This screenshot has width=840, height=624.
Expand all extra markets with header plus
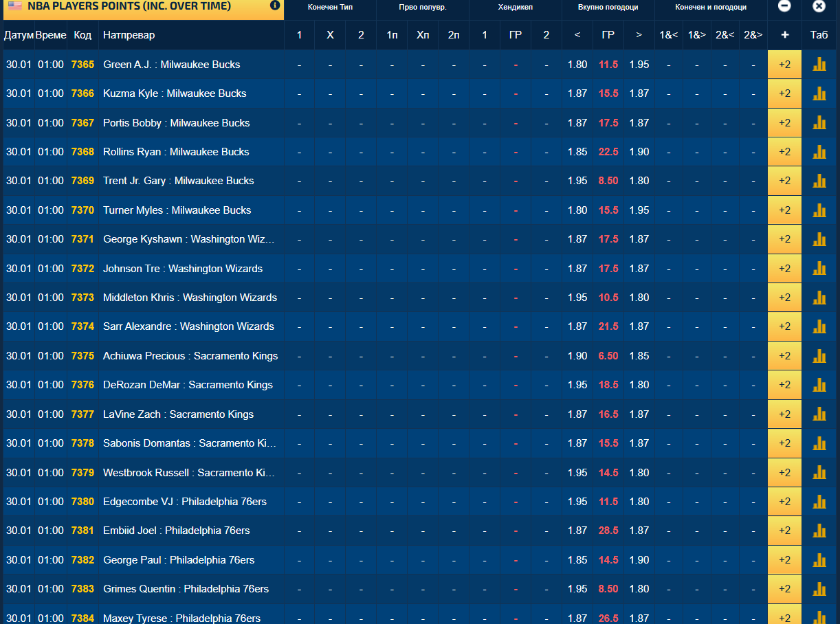[x=784, y=35]
